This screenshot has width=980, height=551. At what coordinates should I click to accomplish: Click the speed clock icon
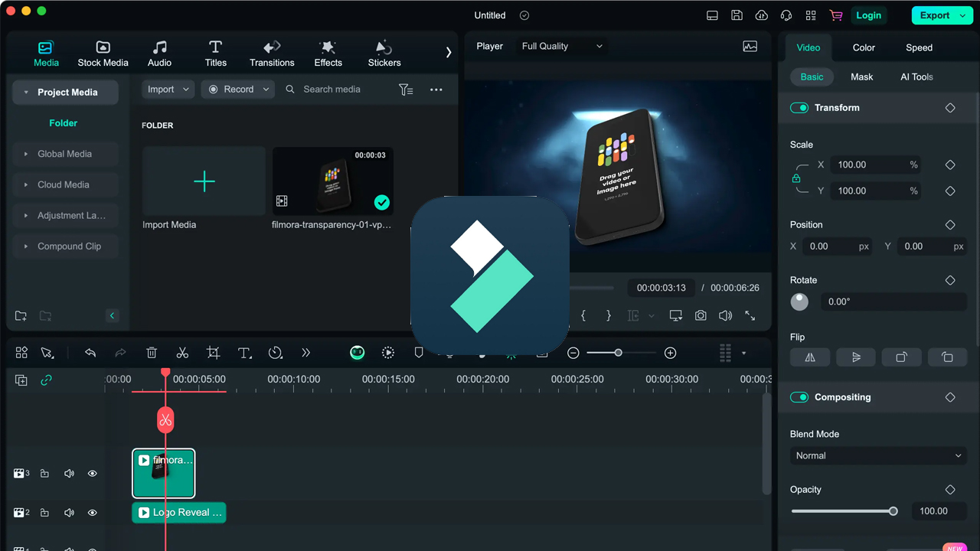point(276,353)
